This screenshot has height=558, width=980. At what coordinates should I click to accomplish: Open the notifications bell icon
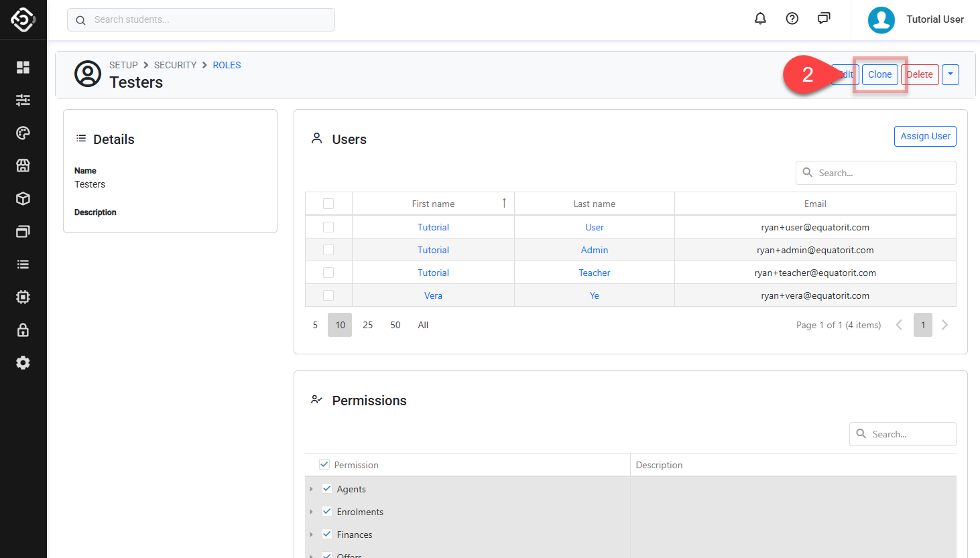[760, 19]
